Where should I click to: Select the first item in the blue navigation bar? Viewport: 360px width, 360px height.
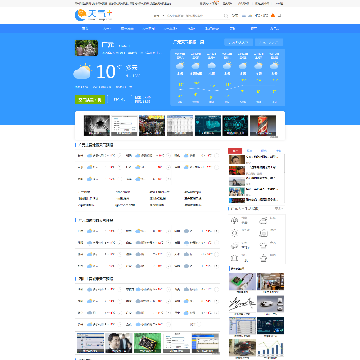pos(85,29)
